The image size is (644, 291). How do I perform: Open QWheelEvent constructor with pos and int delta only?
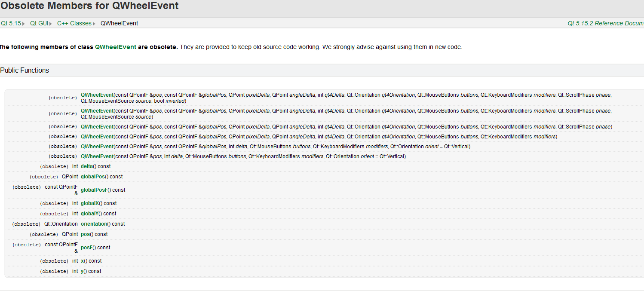[x=97, y=156]
